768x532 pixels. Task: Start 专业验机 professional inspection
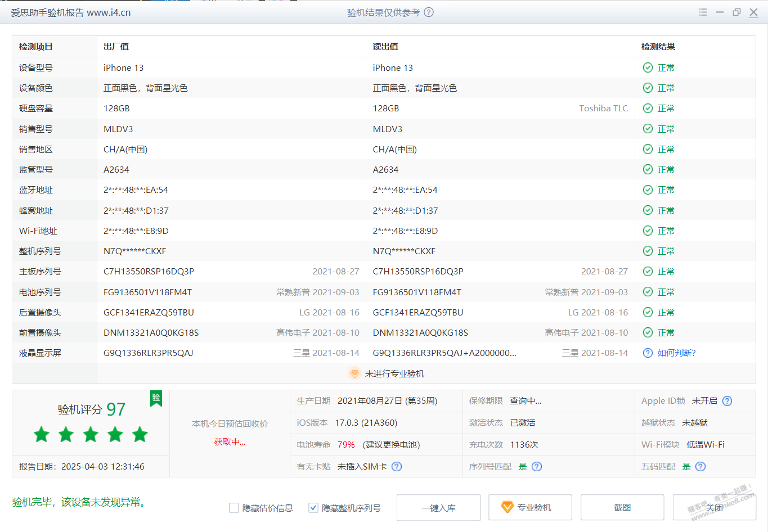coord(531,508)
